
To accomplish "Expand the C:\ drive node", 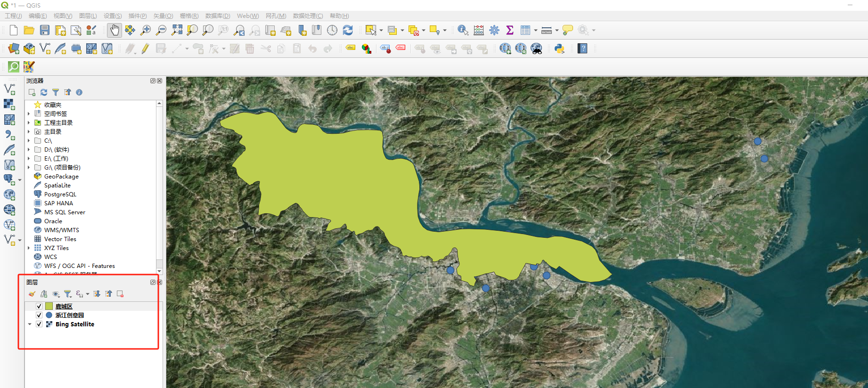I will tap(29, 140).
